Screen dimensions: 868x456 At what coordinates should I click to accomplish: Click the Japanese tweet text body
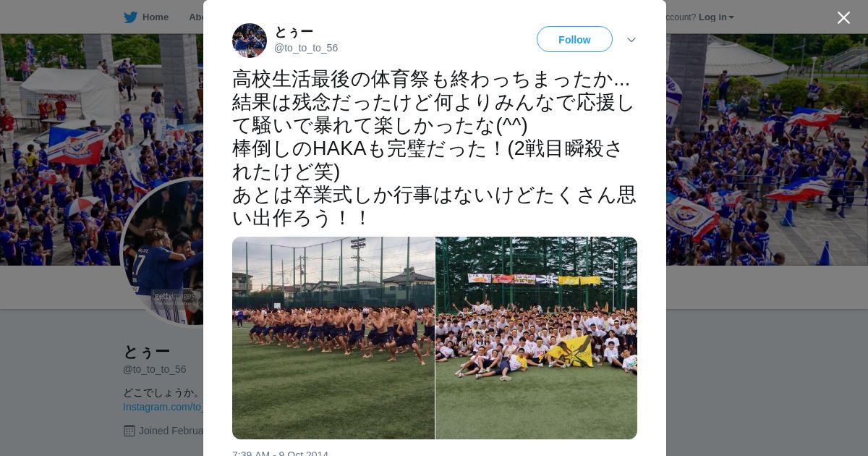click(434, 148)
